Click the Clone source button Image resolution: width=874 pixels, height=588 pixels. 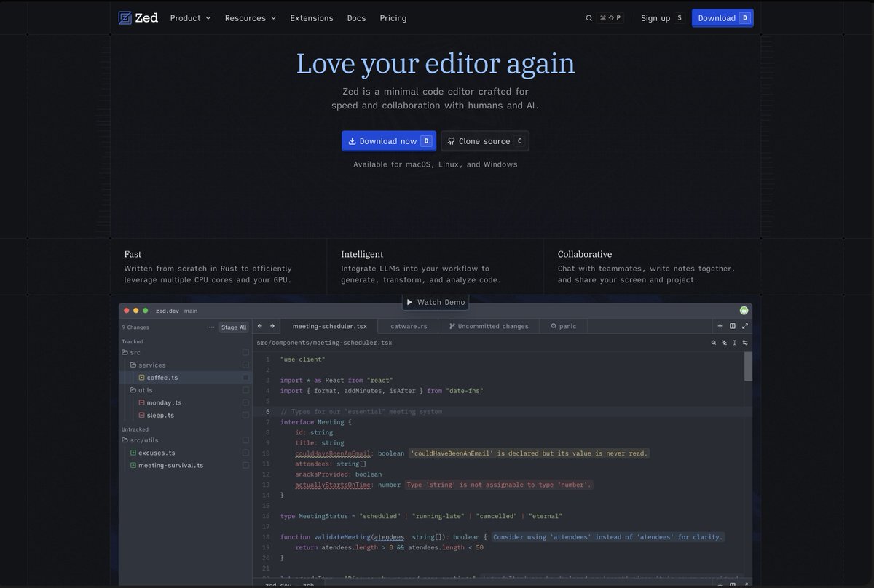coord(485,141)
